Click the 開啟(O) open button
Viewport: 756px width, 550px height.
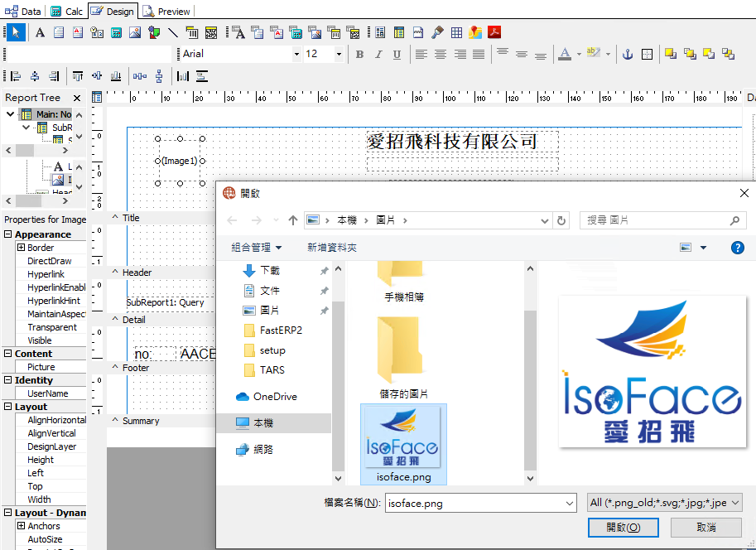(x=623, y=528)
